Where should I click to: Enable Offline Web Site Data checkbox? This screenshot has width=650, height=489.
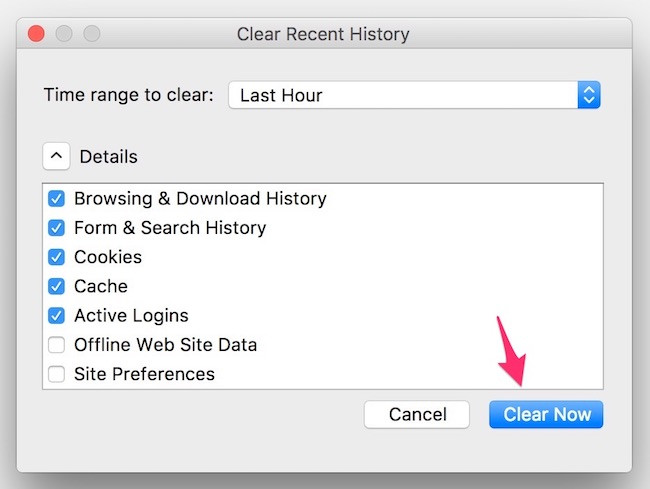coord(56,345)
